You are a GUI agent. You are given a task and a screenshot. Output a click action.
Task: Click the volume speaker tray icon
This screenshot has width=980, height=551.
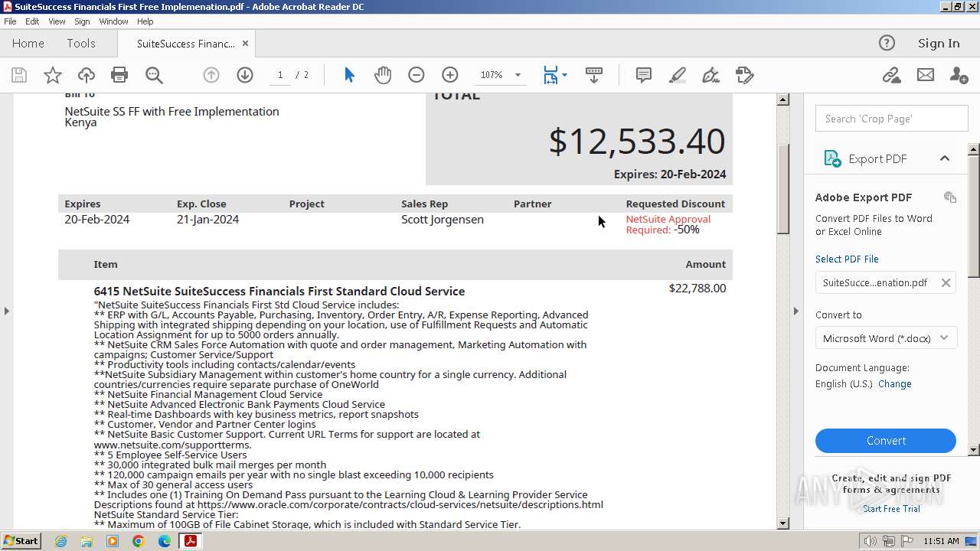click(871, 541)
